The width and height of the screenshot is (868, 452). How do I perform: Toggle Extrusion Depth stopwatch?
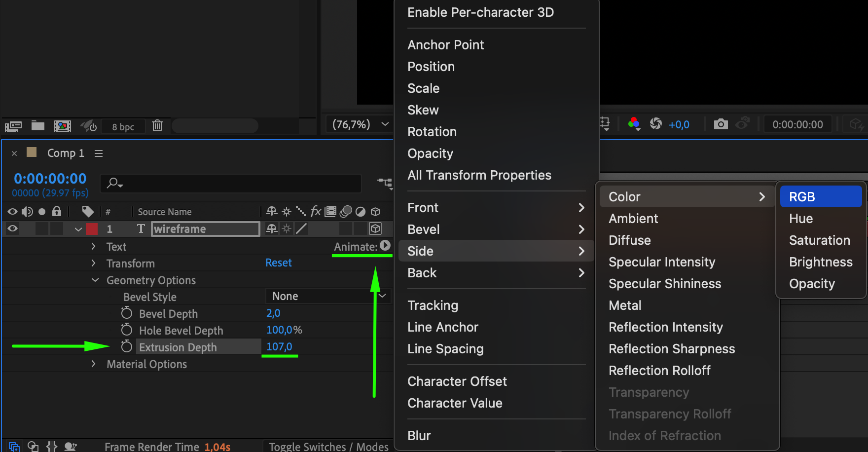click(127, 347)
